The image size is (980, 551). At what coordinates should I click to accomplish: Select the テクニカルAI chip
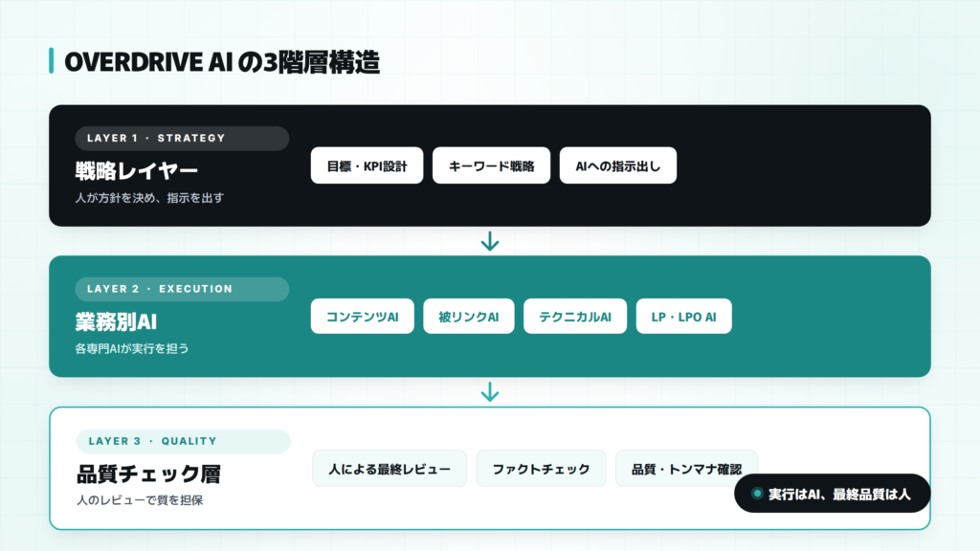575,316
